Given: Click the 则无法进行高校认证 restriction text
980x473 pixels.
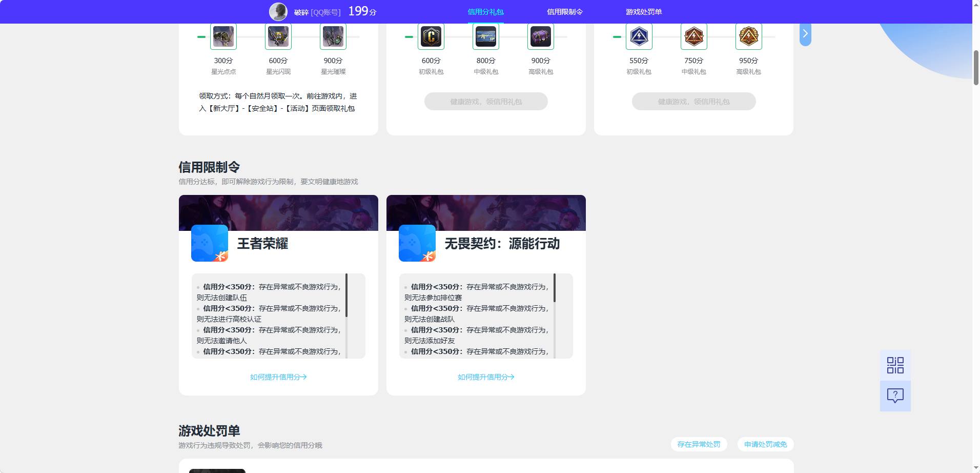Looking at the screenshot, I should coord(229,319).
